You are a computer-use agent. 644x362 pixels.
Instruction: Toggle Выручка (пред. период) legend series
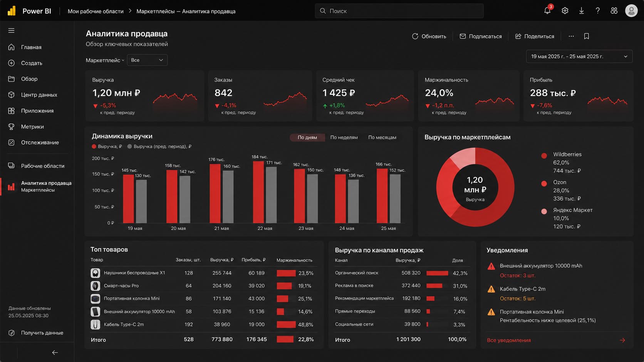(x=159, y=147)
